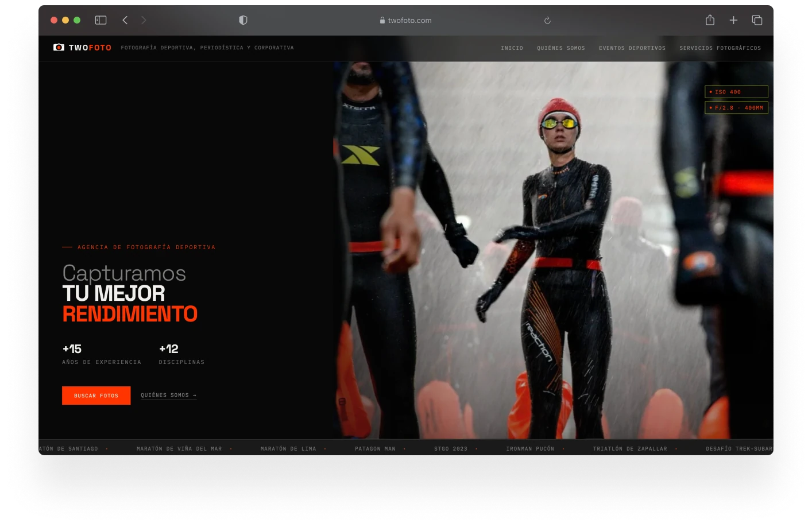Go to EVENTOS DEPORTIVOS in the navigation

point(632,48)
